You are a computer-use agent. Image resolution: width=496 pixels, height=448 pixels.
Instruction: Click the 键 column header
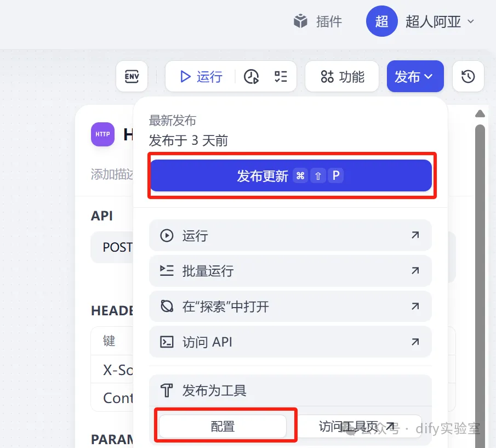109,341
